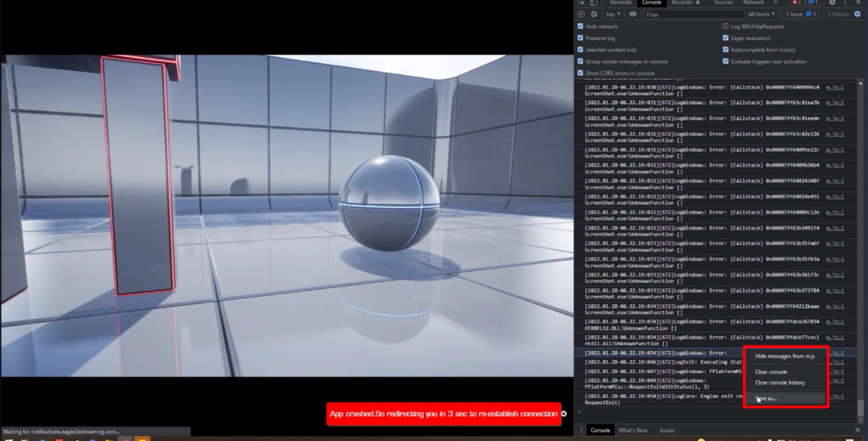Open DevTools settings gear in top bar
The image size is (868, 441).
pyautogui.click(x=832, y=3)
